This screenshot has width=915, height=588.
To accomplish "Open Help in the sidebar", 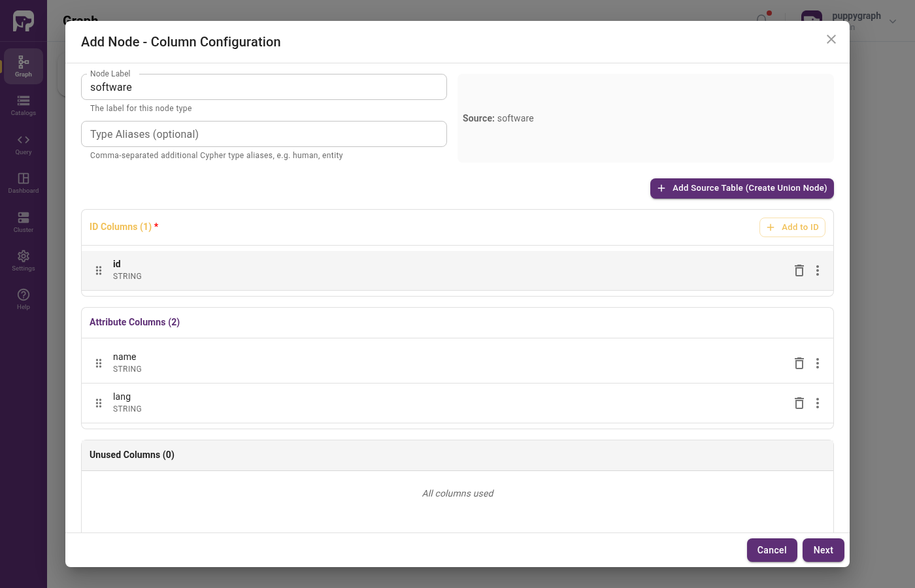I will [x=24, y=299].
